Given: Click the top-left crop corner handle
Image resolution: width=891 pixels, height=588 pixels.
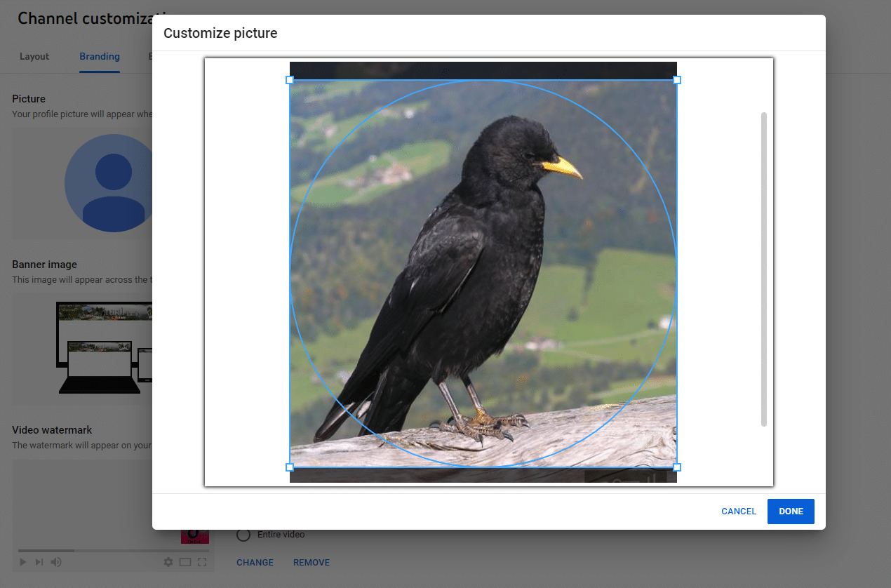Looking at the screenshot, I should (x=290, y=80).
